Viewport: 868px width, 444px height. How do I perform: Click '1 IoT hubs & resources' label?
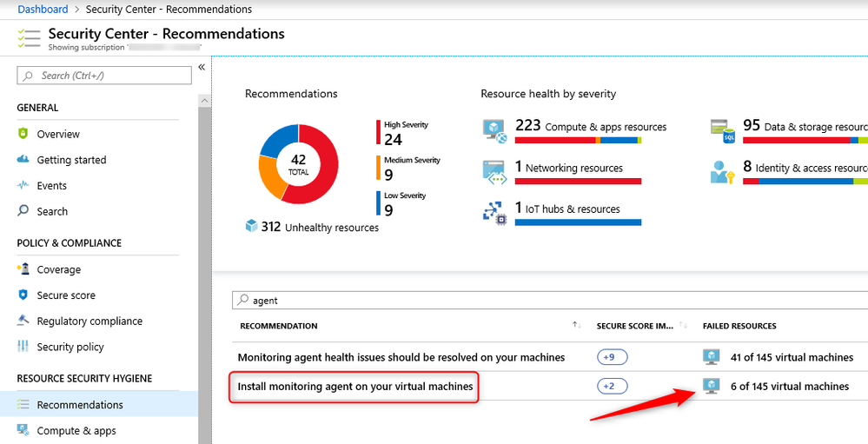point(567,209)
